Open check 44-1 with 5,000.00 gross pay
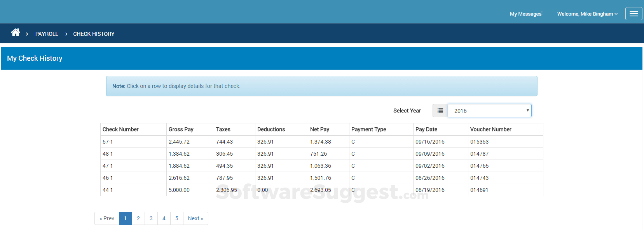644x230 pixels. 108,190
